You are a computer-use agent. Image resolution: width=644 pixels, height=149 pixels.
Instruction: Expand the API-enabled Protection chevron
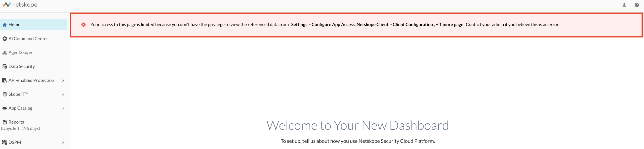63,80
